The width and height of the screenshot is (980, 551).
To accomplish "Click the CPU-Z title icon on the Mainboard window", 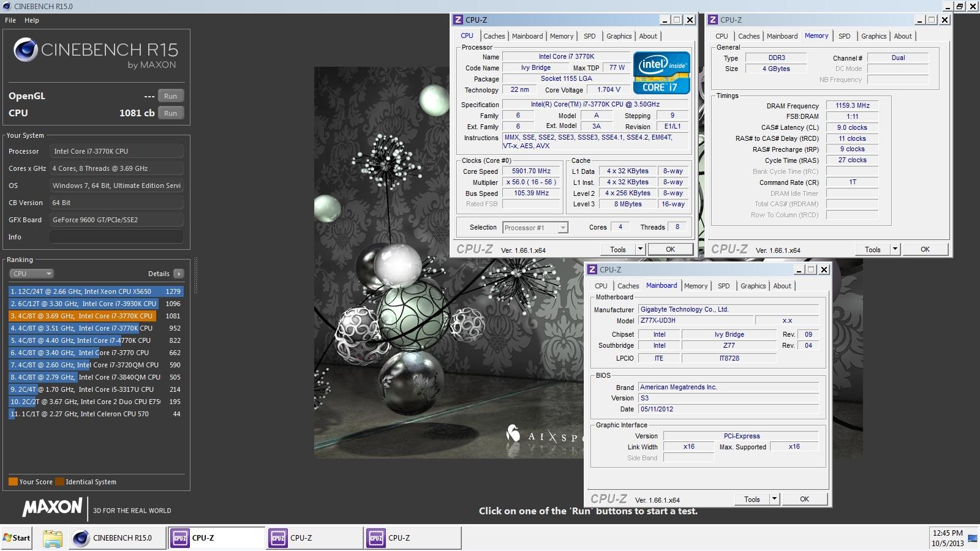I will click(592, 269).
